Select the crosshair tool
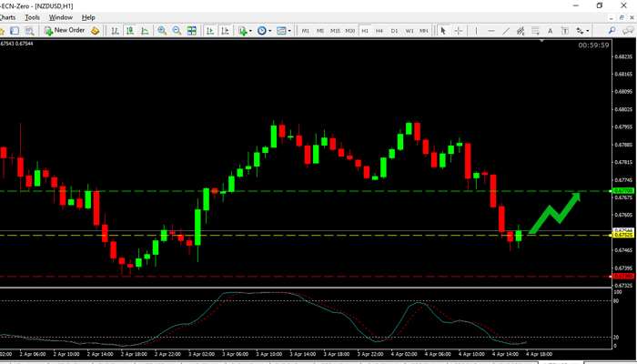Screen dimensions: 637x364 (458, 30)
